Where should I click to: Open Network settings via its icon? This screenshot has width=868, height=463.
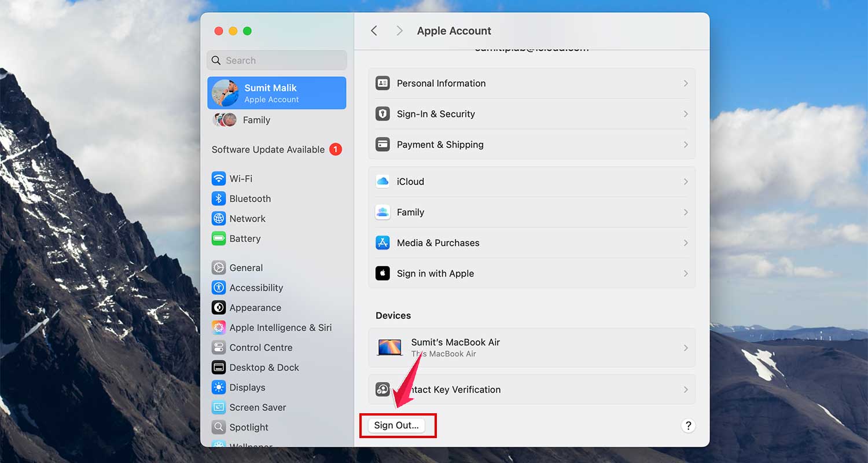219,218
